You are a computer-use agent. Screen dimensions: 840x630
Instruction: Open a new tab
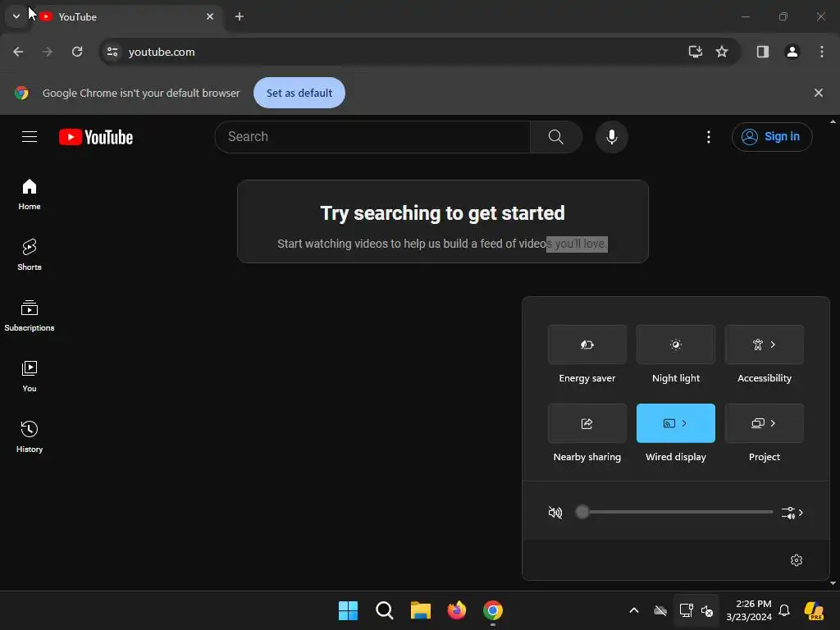239,16
